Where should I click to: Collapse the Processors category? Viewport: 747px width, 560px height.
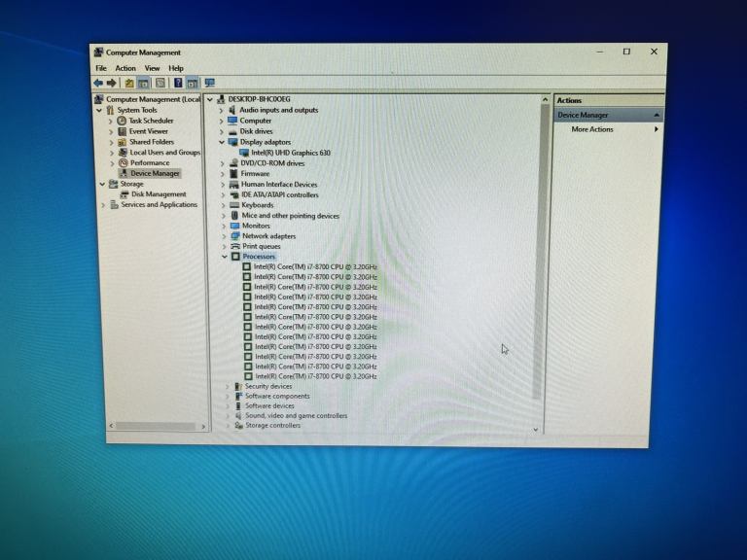pyautogui.click(x=224, y=257)
